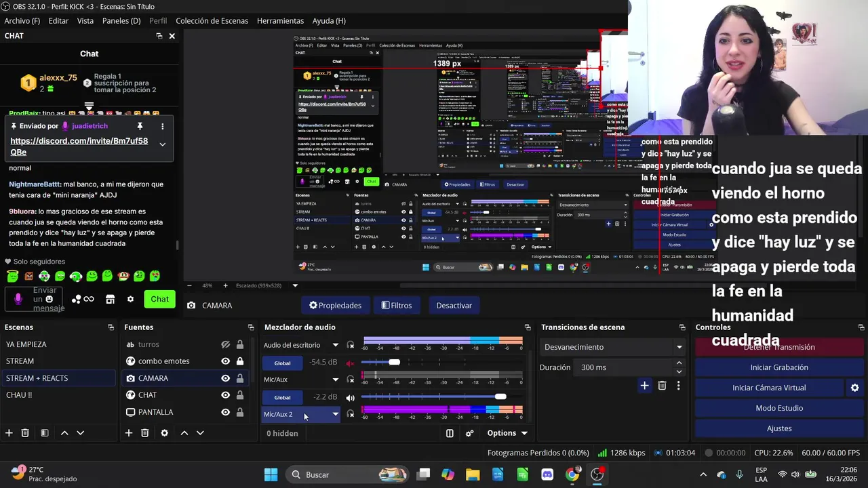
Task: Open pinned message three-dot menu in chat
Action: [x=162, y=126]
